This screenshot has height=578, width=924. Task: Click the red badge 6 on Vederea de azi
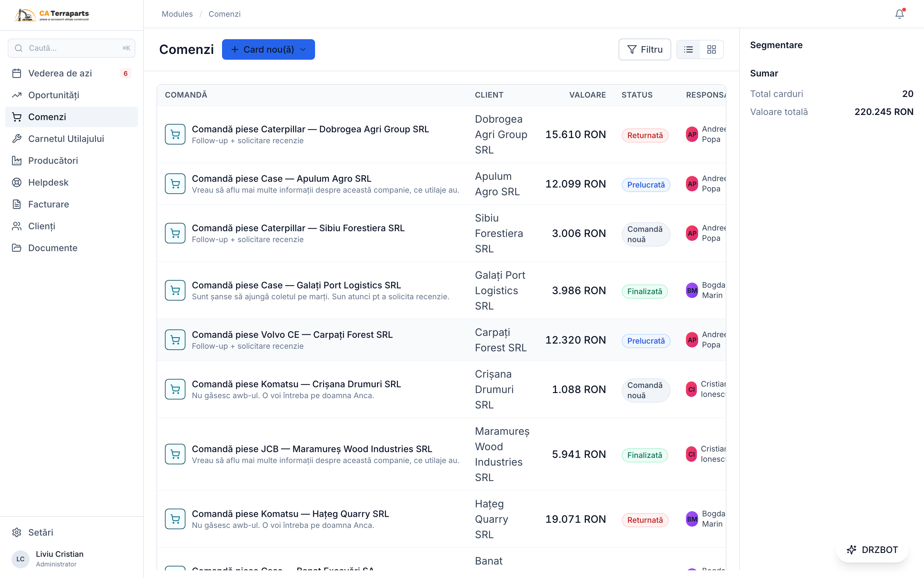point(126,73)
